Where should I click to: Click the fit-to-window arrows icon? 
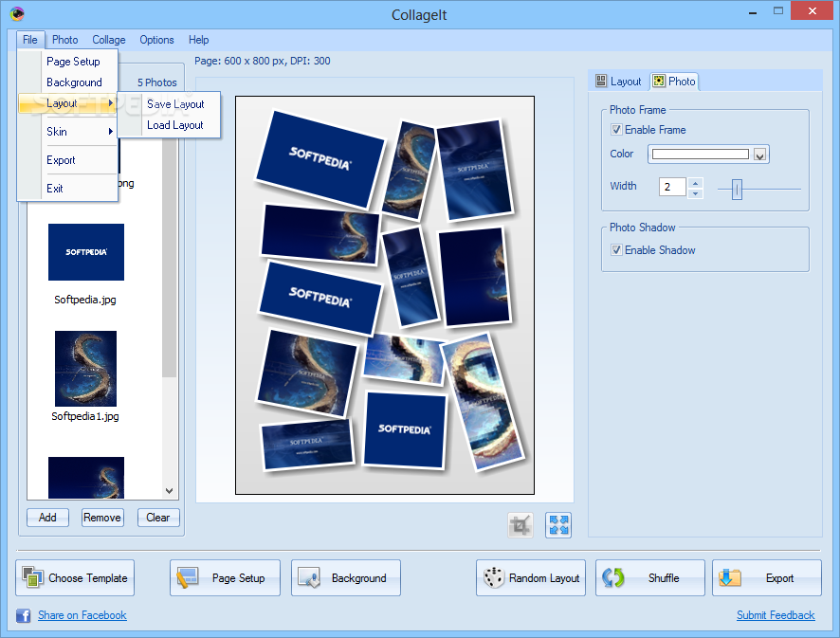558,525
